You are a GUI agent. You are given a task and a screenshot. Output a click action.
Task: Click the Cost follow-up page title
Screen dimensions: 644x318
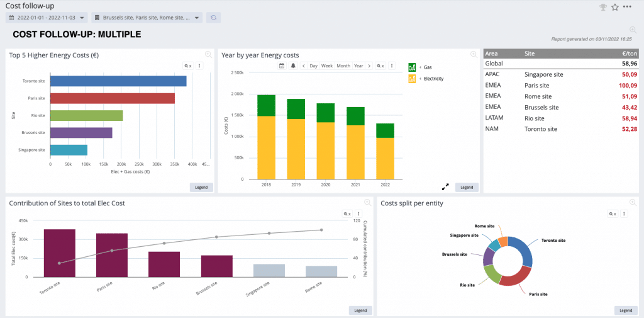30,6
